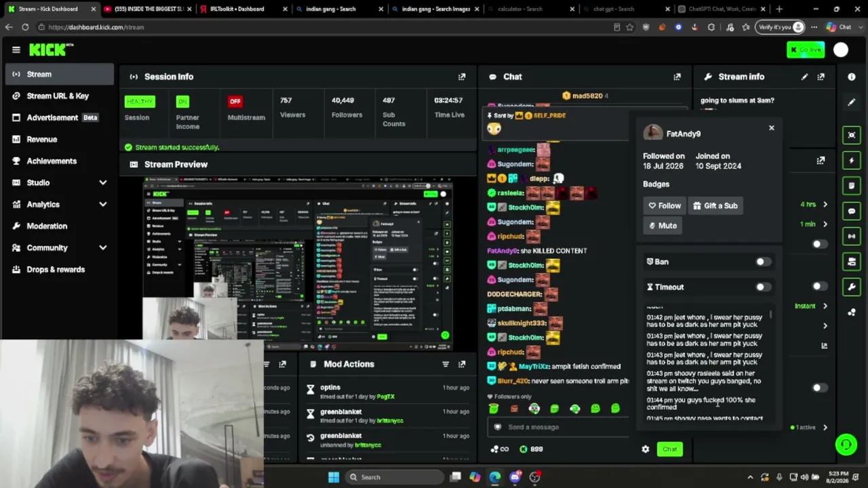Follow FatAndy9 from the user card
This screenshot has height=488, width=868.
pyautogui.click(x=664, y=205)
